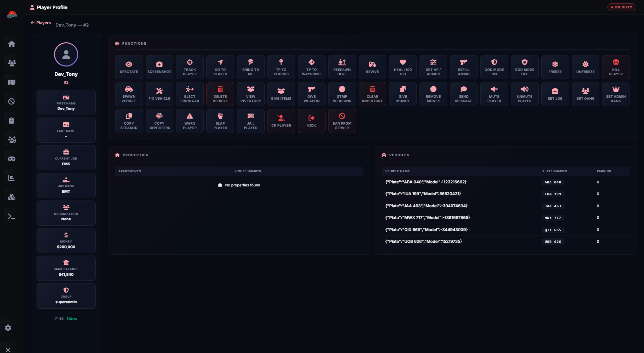Click the Bank Balance $41,840 card
This screenshot has height=353, width=644.
(x=66, y=268)
